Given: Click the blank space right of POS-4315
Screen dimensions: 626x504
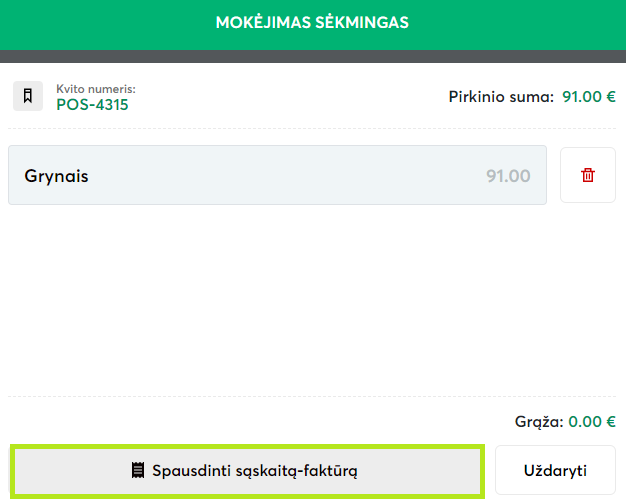Looking at the screenshot, I should (x=280, y=98).
